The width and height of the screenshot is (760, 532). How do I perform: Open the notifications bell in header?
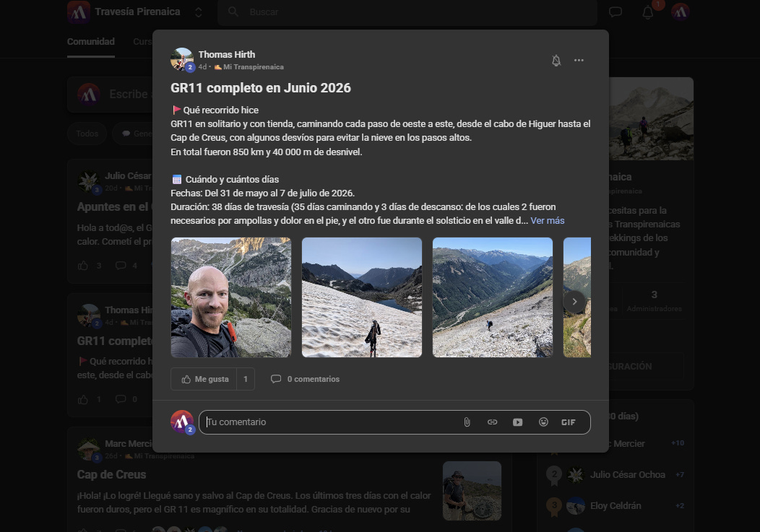tap(648, 13)
